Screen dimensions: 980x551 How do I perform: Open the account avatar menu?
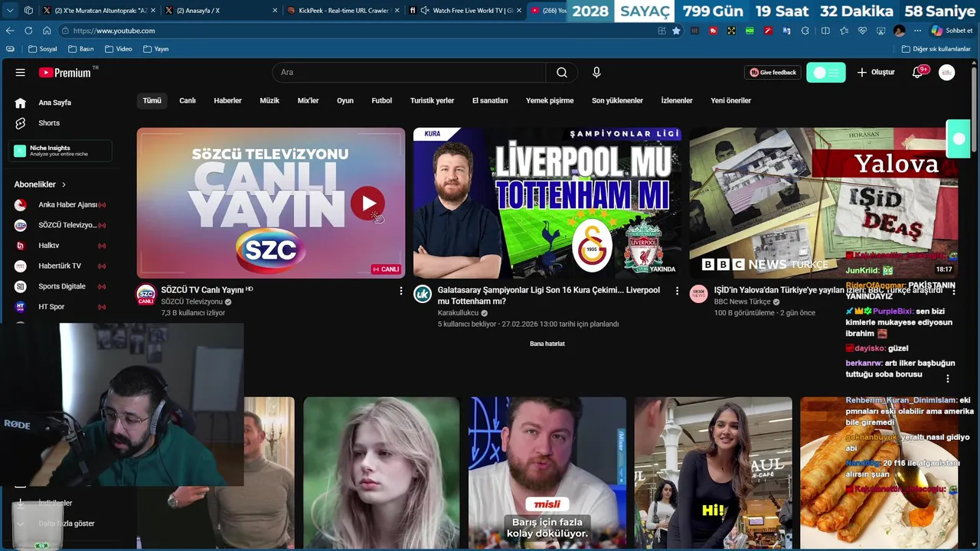coord(947,73)
